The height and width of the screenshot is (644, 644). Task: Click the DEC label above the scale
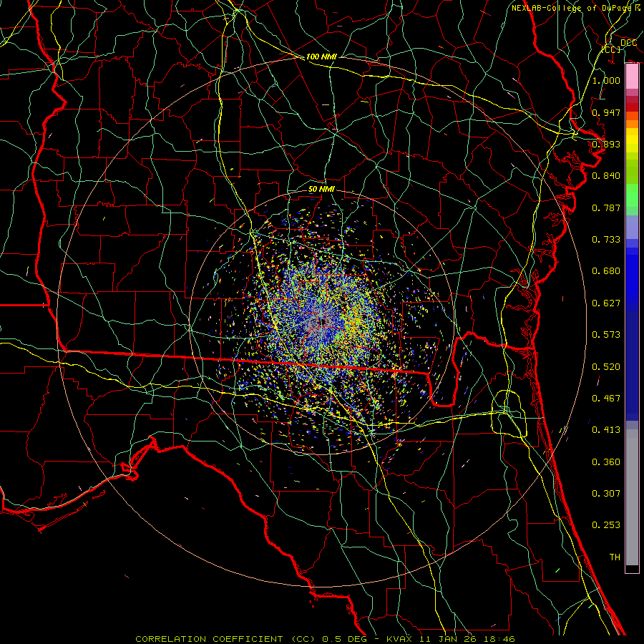pyautogui.click(x=628, y=43)
